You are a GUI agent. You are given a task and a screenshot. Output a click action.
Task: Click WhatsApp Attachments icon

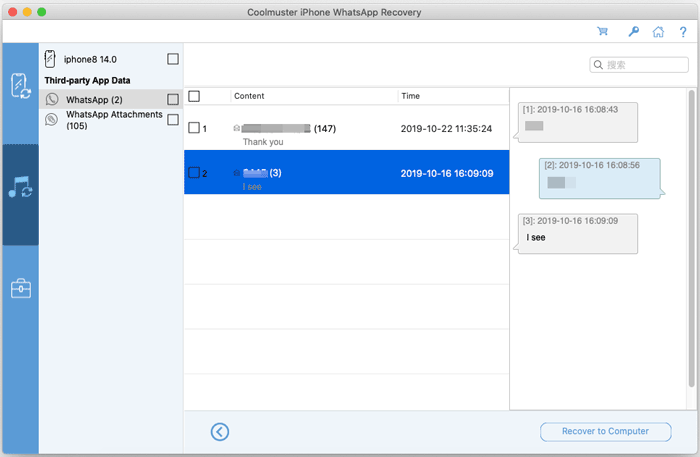click(51, 120)
